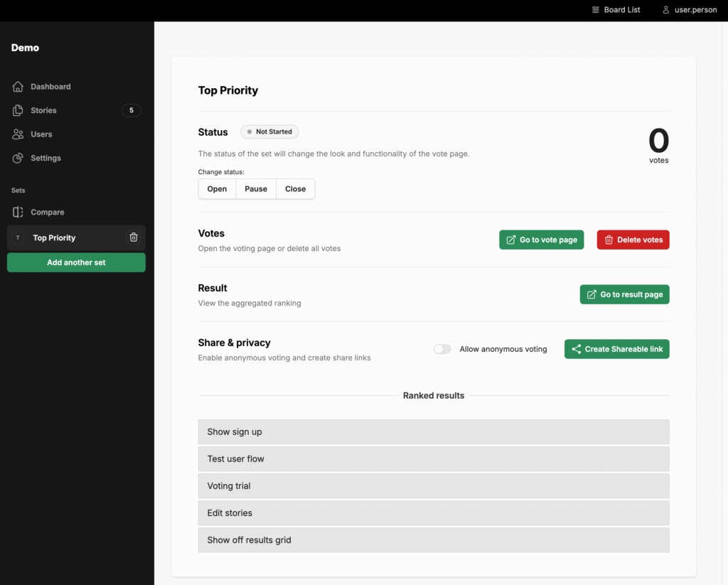Set status to Open

(x=217, y=189)
